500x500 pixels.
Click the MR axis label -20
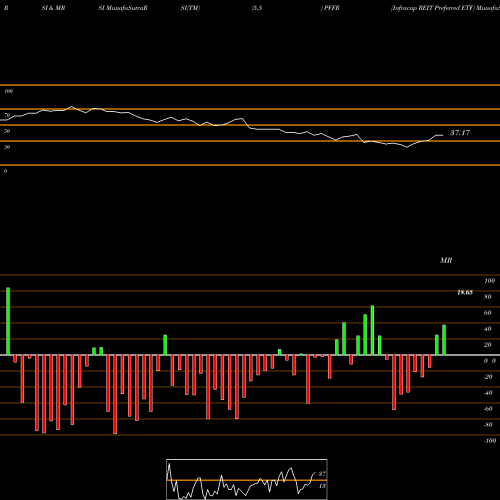click(488, 377)
